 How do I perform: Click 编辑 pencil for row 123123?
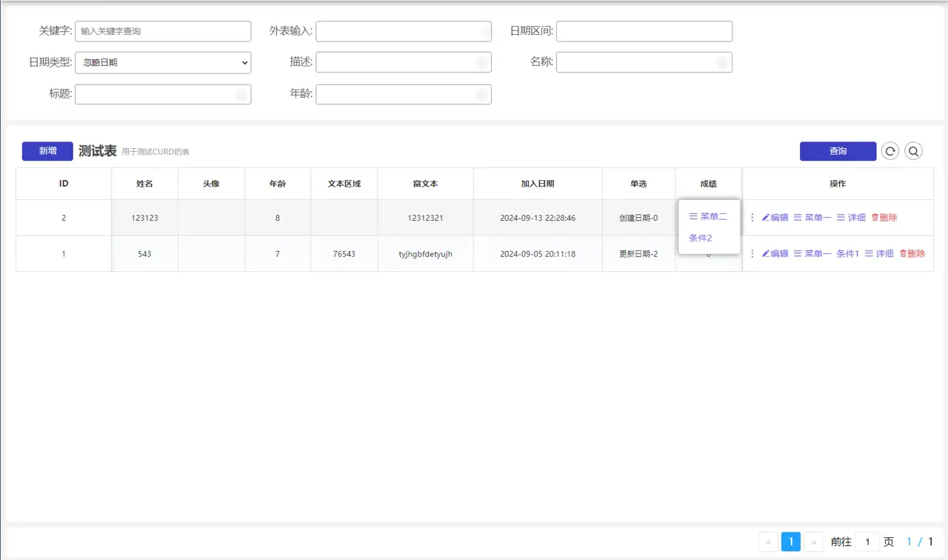pyautogui.click(x=775, y=218)
